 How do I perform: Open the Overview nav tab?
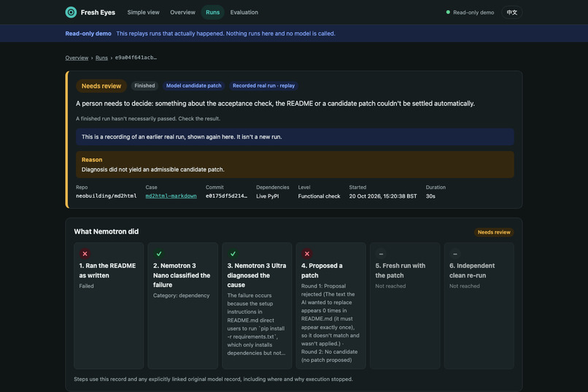(x=182, y=12)
